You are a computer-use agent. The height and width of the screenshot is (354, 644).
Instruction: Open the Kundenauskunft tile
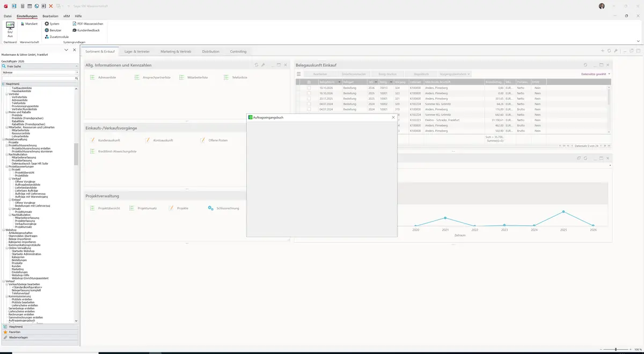[x=105, y=140]
